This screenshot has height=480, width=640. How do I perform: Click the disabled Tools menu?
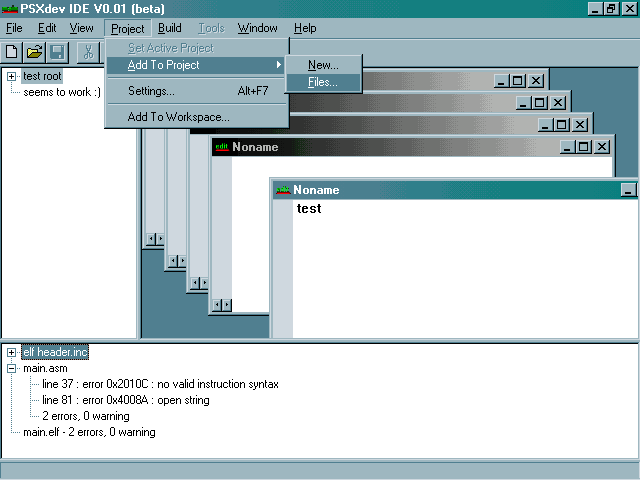(x=211, y=28)
